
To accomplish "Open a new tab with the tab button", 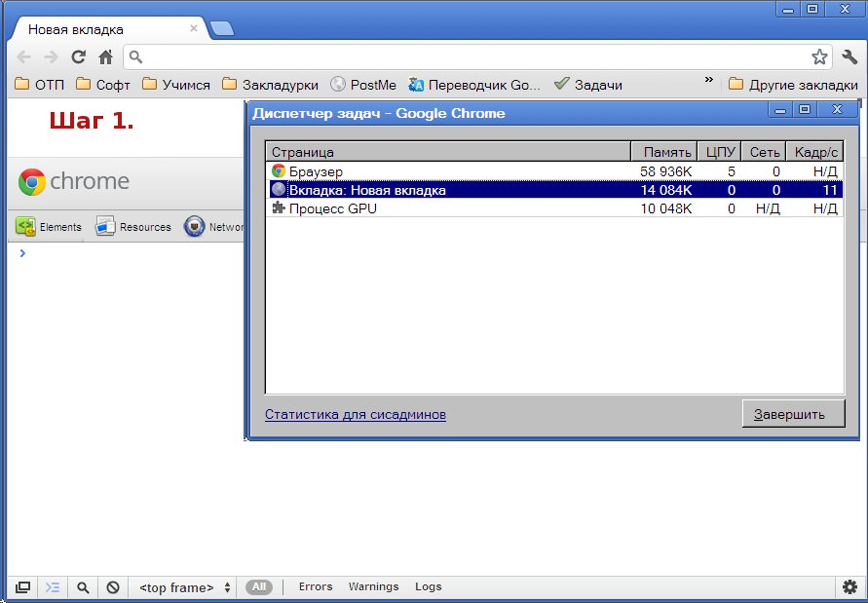I will click(x=222, y=29).
